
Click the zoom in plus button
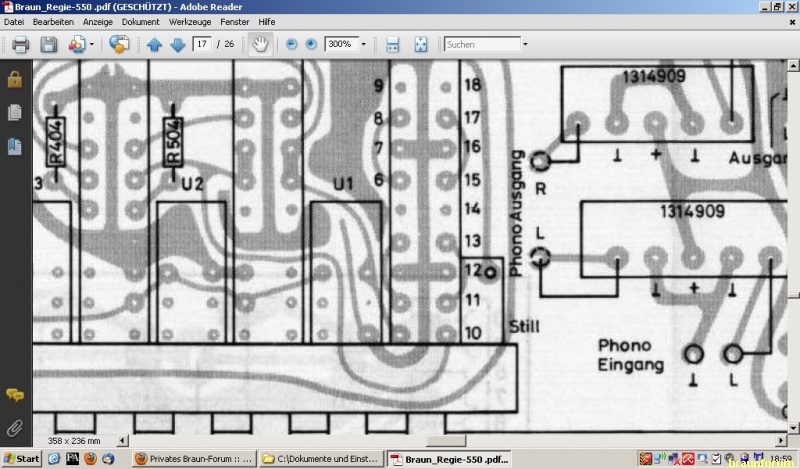click(311, 44)
